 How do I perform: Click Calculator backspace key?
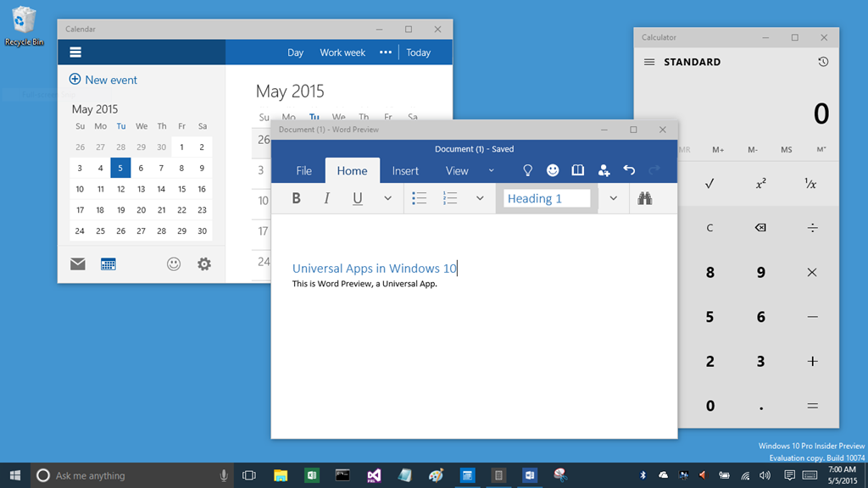[760, 227]
